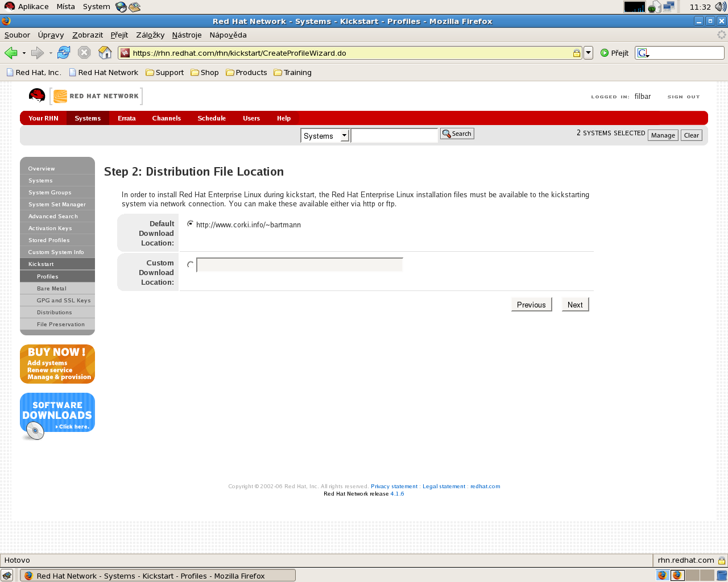Switch to the Errata tab
The image size is (728, 582).
click(x=127, y=118)
